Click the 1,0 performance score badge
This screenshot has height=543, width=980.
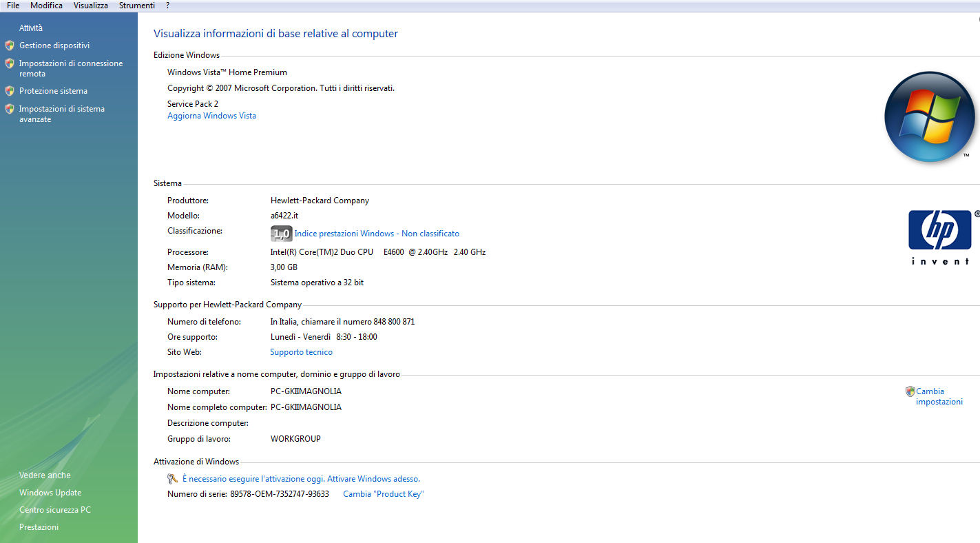(x=281, y=234)
